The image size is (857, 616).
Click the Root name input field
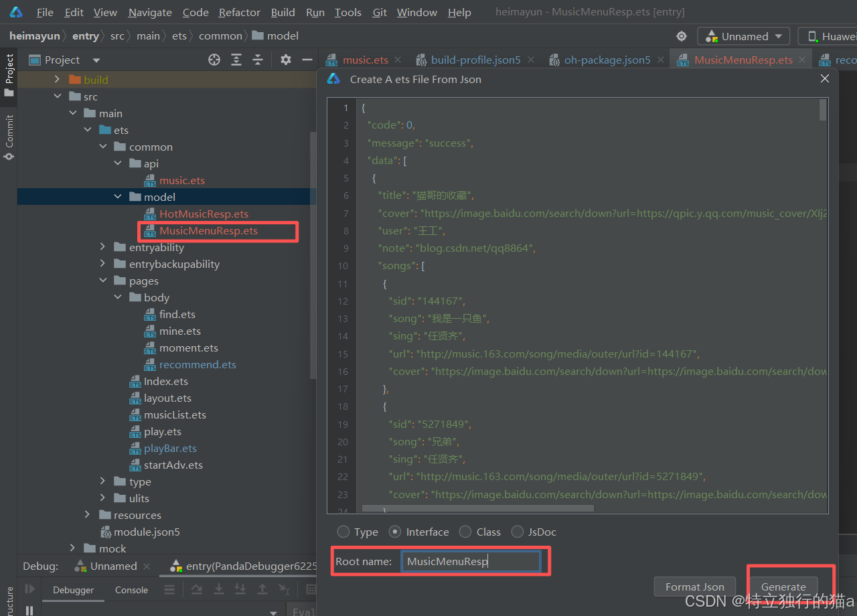click(471, 561)
